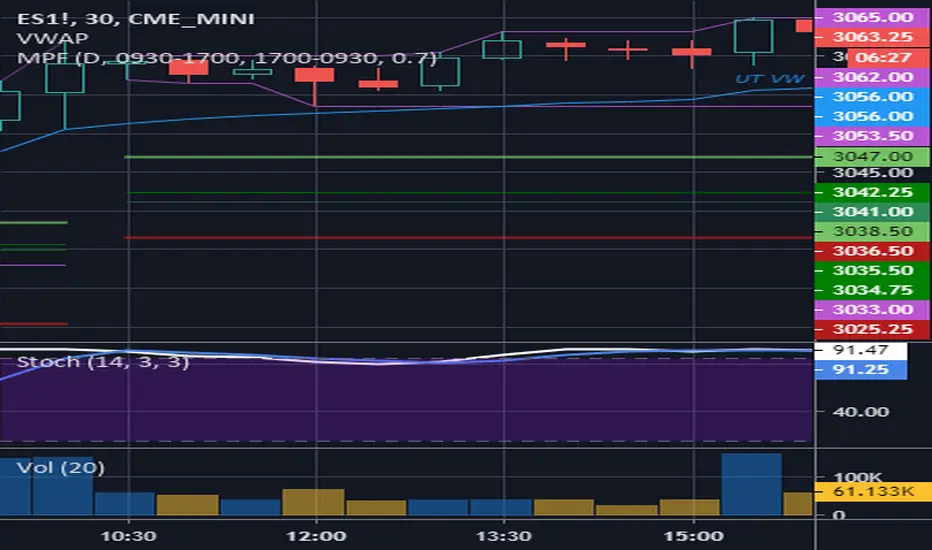This screenshot has height=550, width=932.
Task: Select the VWAP indicator legend label
Action: point(52,38)
